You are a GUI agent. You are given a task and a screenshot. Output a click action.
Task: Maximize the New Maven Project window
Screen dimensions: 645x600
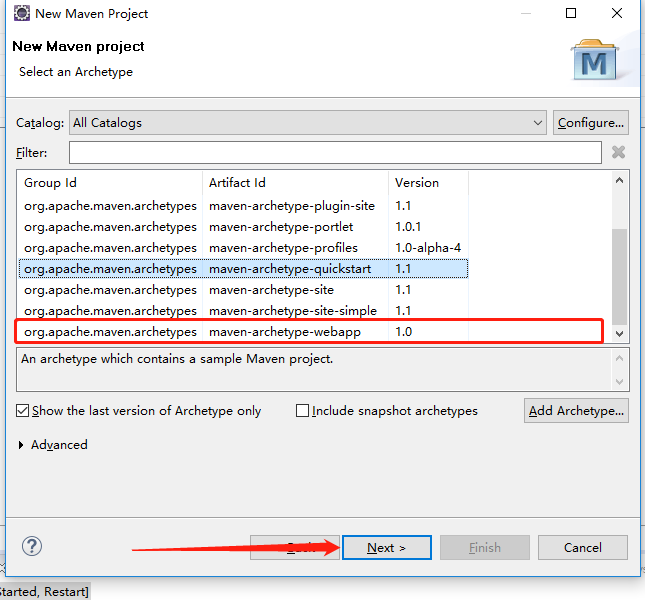click(571, 13)
